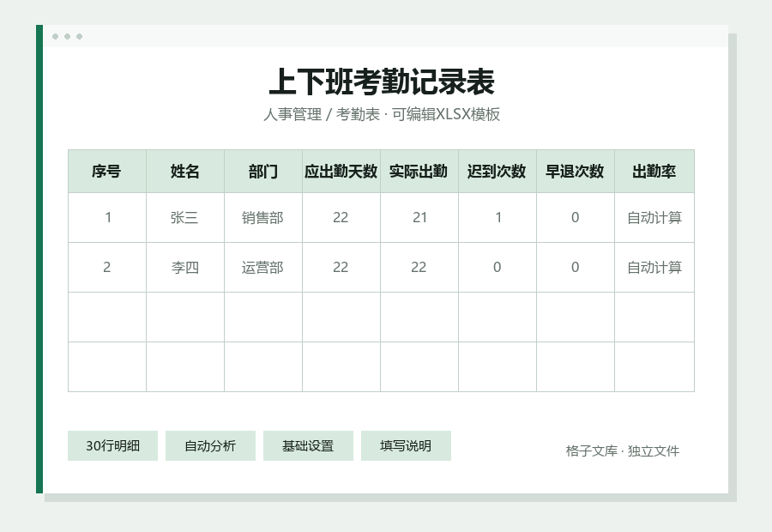
Task: Click 张三's 应出勤天数 value 22
Action: tap(341, 217)
